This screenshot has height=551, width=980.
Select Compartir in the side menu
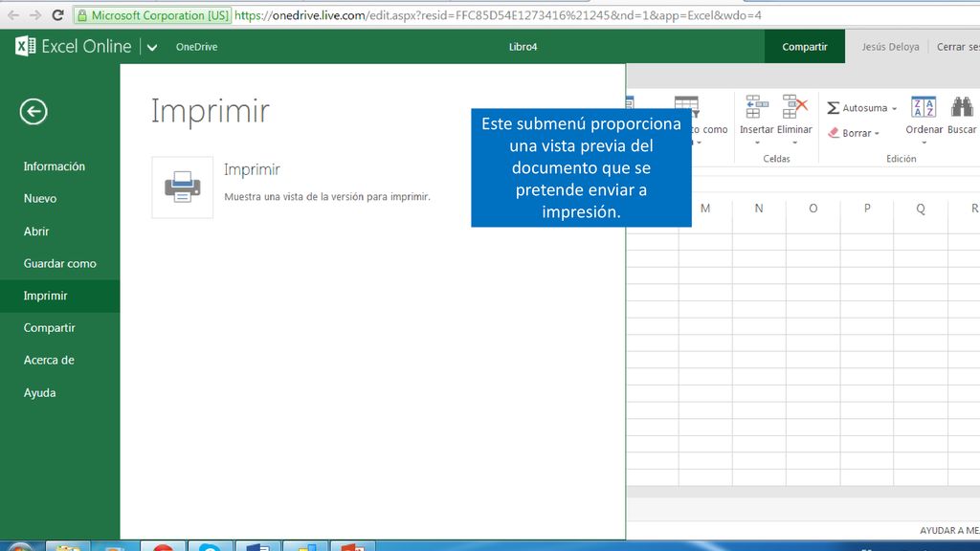pos(50,328)
